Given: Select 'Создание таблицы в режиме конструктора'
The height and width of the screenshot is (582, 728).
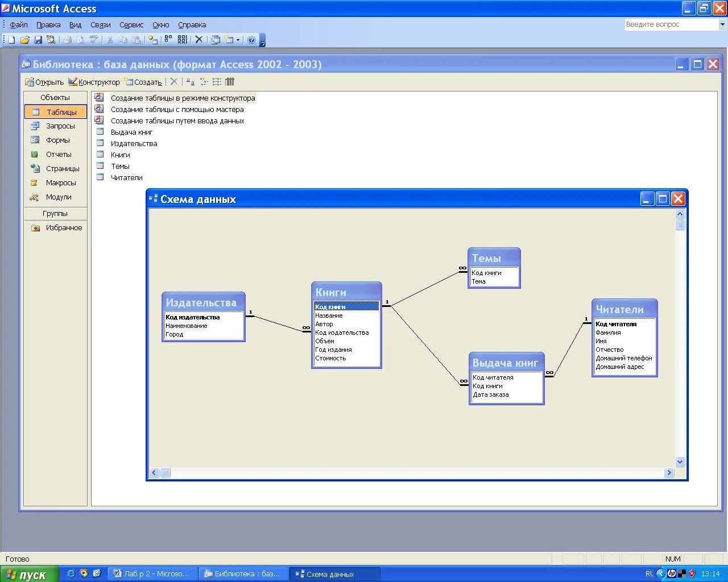Looking at the screenshot, I should [183, 98].
